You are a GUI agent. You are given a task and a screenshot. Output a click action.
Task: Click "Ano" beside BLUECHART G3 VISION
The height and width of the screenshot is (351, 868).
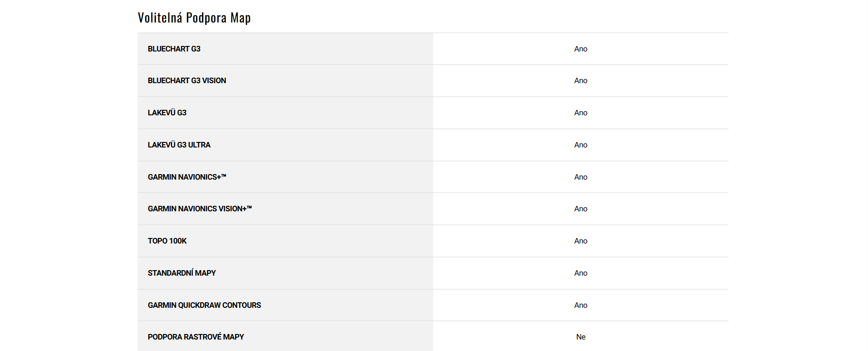[x=581, y=80]
